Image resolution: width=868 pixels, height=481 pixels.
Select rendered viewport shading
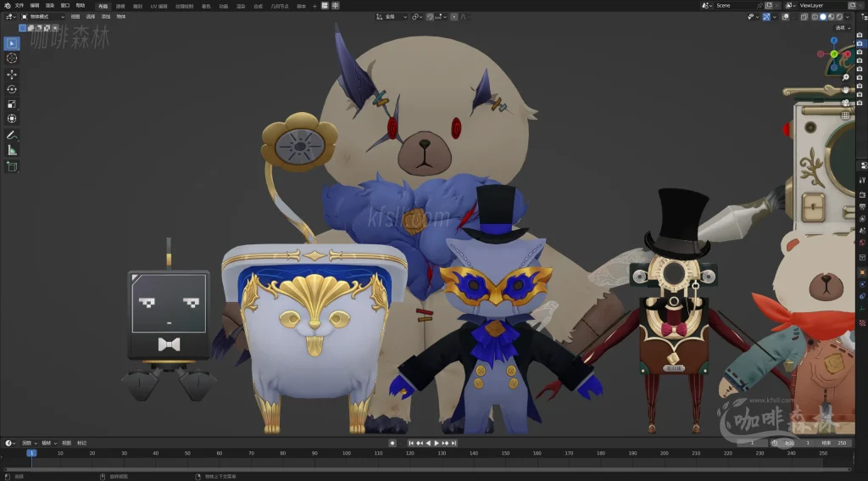(839, 17)
